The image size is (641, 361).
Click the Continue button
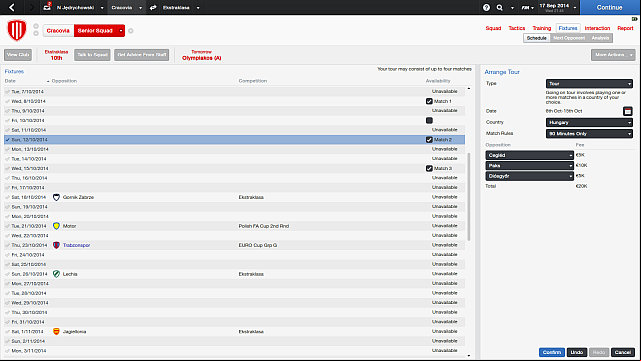coord(610,7)
